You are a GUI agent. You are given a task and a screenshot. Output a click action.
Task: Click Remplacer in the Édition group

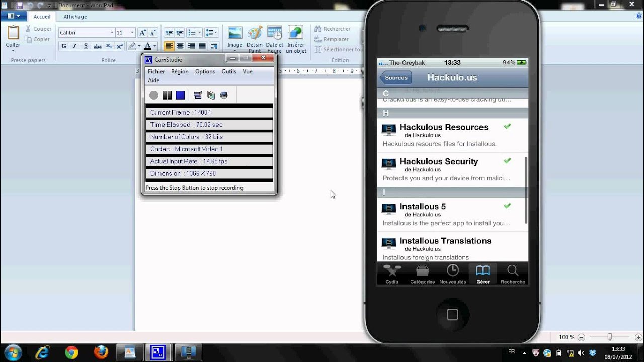[x=331, y=39]
